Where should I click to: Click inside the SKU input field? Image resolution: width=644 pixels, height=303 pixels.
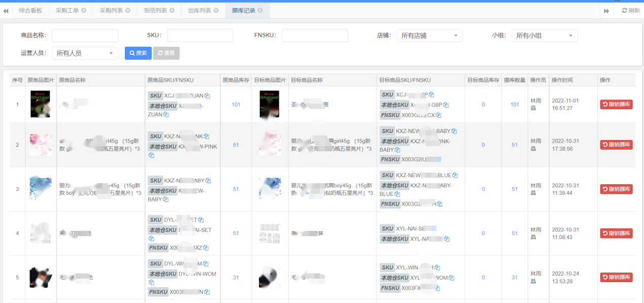(x=200, y=35)
